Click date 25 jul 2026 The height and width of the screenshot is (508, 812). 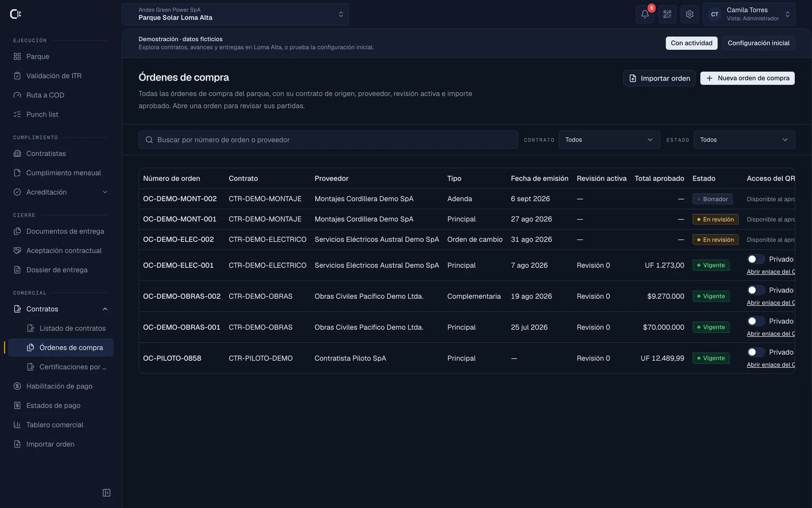[529, 327]
